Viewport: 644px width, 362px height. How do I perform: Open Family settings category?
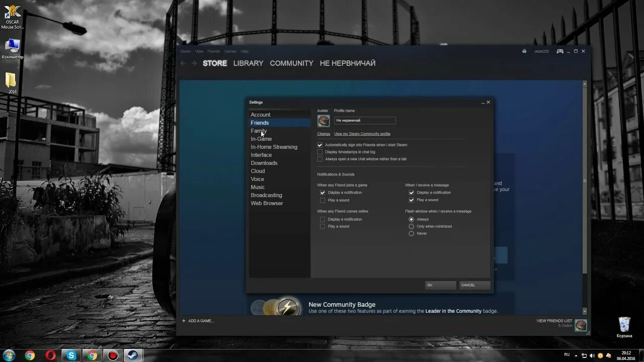tap(280, 131)
